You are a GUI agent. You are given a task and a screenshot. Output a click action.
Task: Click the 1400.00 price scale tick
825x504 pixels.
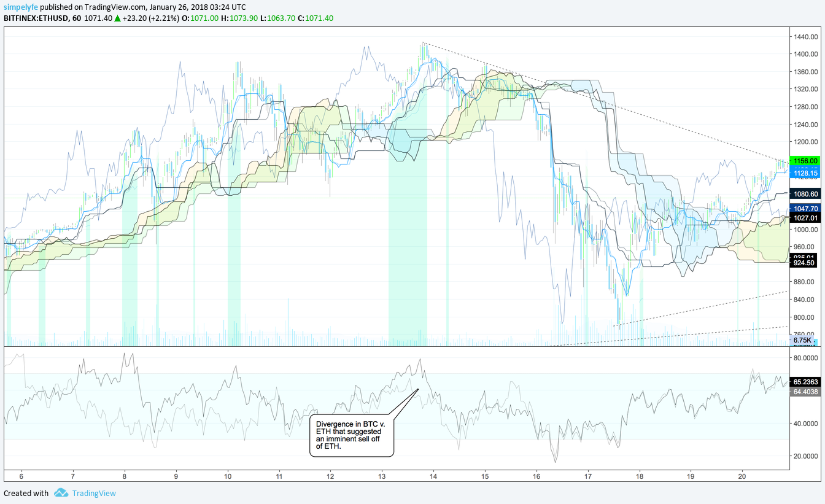(804, 54)
